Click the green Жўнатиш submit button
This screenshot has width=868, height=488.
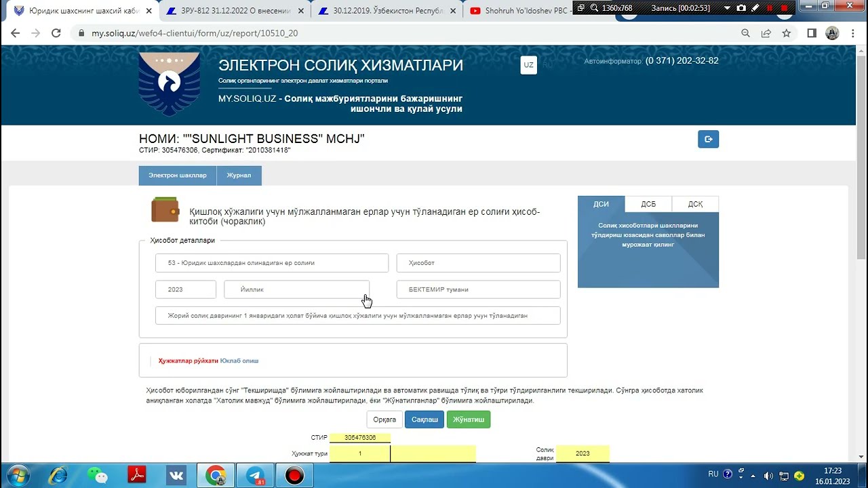[x=469, y=420]
